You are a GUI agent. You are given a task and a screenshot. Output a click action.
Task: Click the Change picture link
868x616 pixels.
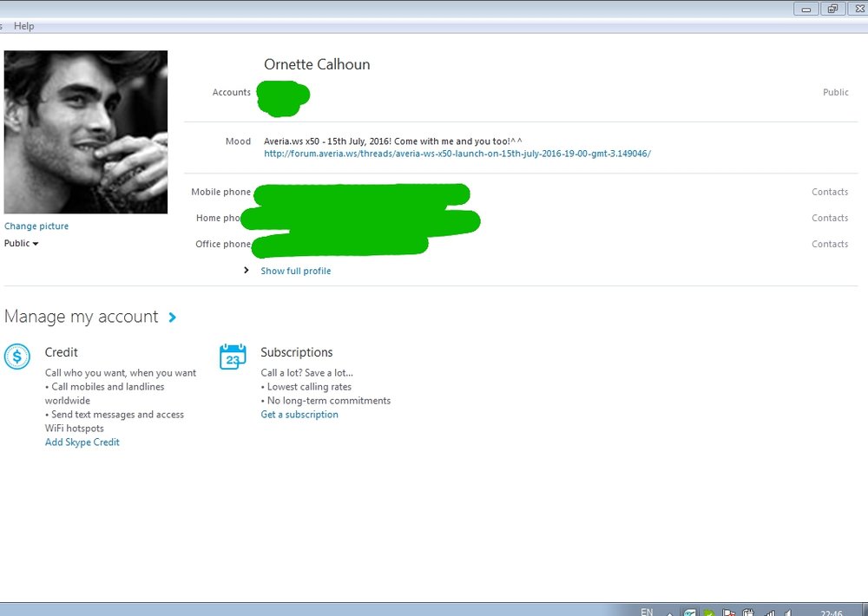tap(36, 226)
